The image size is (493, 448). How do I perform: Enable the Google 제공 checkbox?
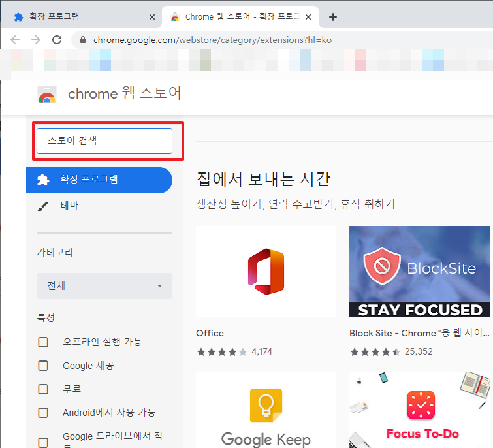[43, 366]
